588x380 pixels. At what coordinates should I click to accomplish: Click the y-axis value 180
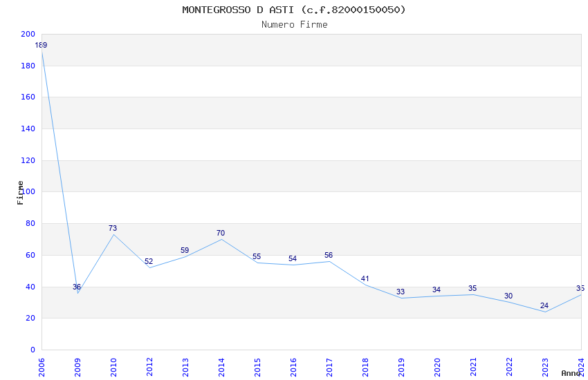[x=28, y=66]
